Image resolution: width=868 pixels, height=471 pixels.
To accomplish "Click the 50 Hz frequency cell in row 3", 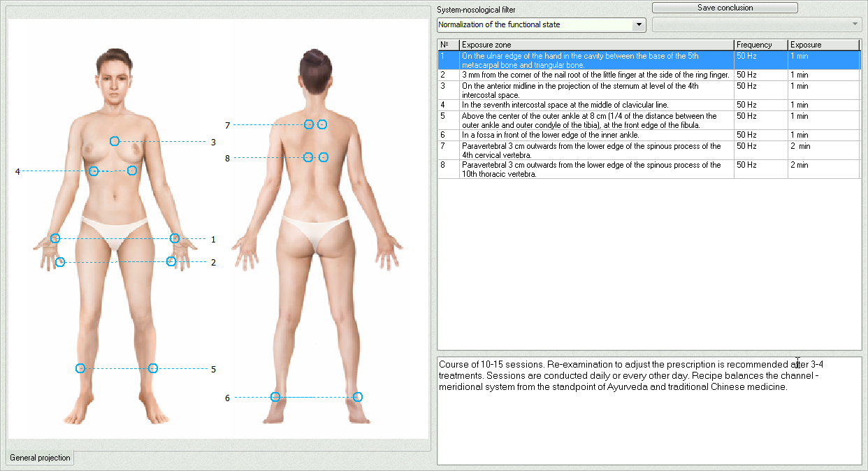I will pyautogui.click(x=760, y=90).
